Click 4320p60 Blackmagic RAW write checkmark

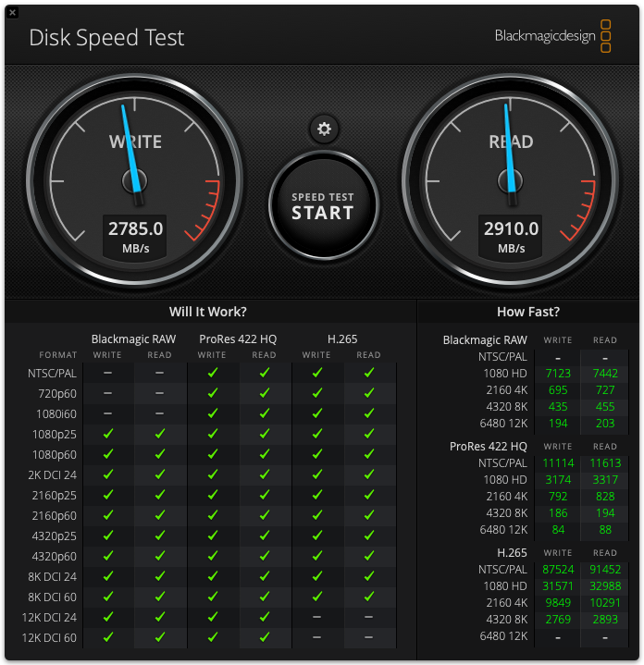(108, 556)
